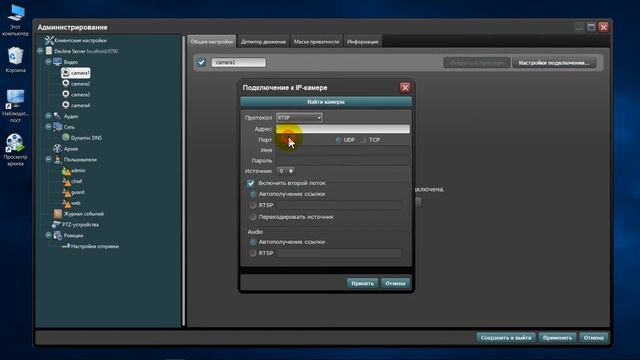Toggle the camera1 enabled checkbox
Viewport: 640px width, 360px height.
[201, 62]
